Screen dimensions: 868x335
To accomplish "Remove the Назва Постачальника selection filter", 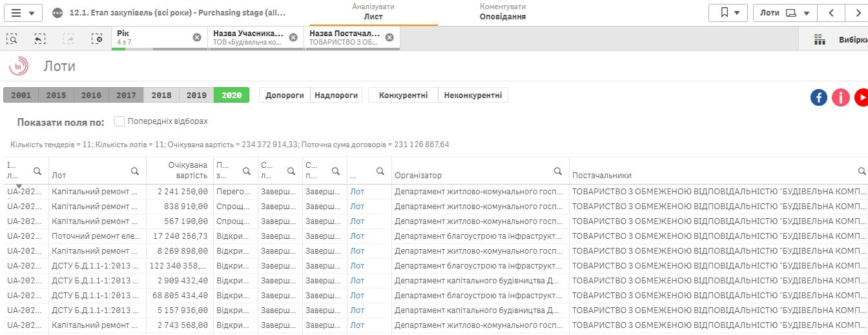I will (x=389, y=37).
